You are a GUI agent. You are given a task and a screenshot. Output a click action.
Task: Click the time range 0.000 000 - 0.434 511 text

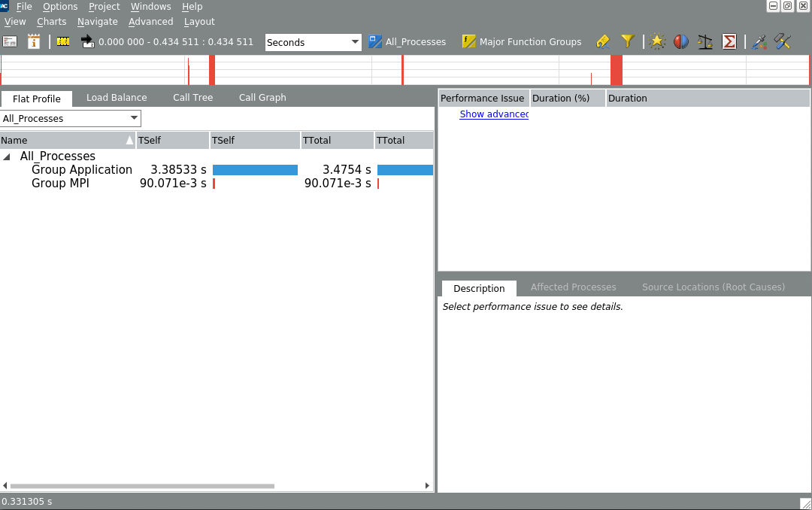tap(175, 42)
